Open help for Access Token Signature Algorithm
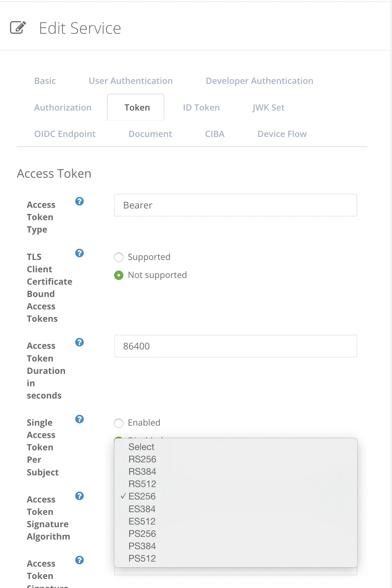 click(79, 496)
